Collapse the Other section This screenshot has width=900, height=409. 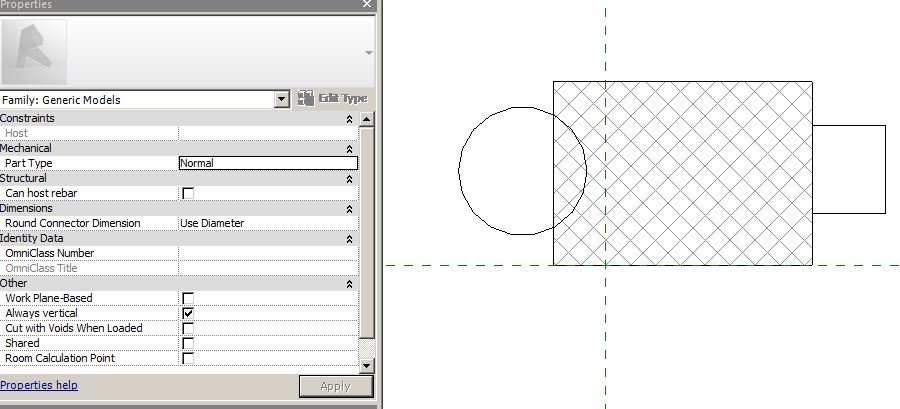(349, 283)
